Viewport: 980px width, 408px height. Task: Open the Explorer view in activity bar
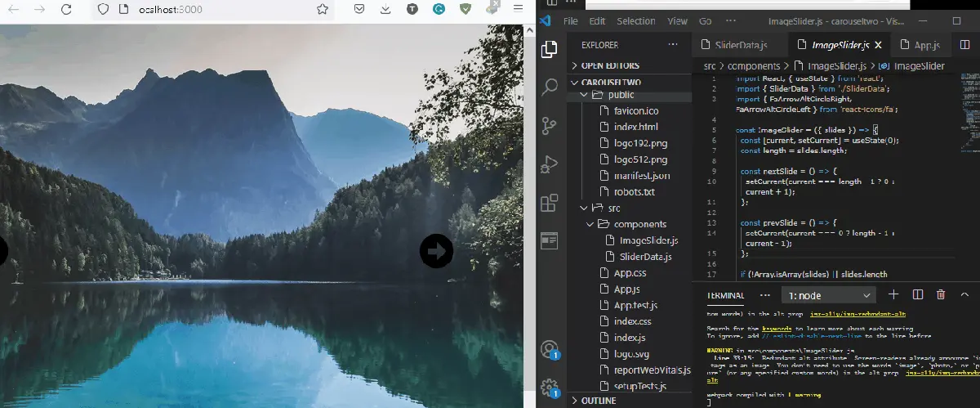click(x=550, y=49)
